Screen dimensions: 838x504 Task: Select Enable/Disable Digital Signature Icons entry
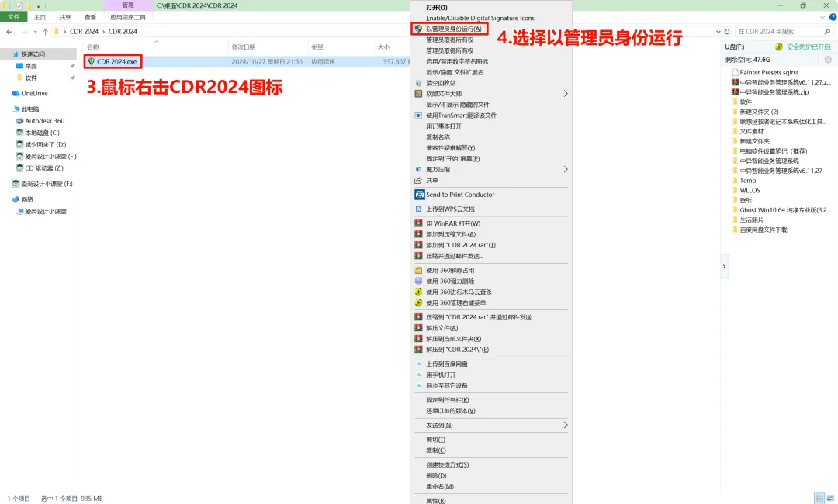click(x=480, y=18)
